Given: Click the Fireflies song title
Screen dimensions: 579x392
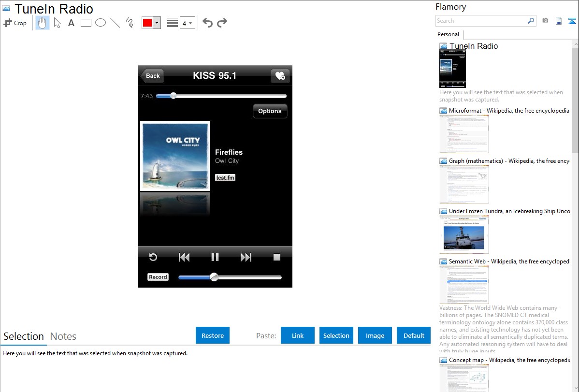Looking at the screenshot, I should [x=229, y=152].
